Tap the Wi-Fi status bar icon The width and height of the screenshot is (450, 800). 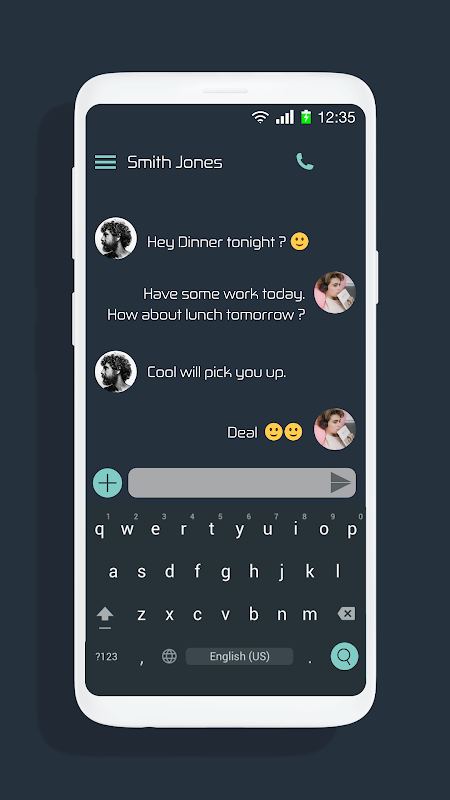pos(260,117)
